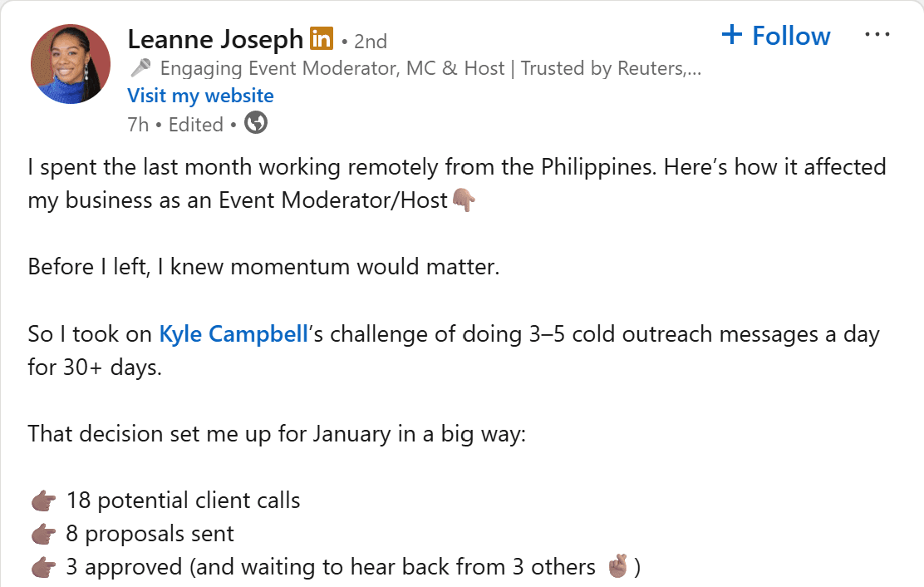
Task: Expand options via the ellipsis at top right
Action: tap(877, 33)
